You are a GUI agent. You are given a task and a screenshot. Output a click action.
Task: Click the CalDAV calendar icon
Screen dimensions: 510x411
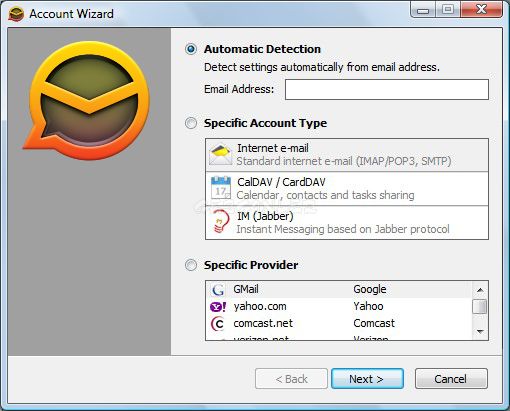point(221,188)
